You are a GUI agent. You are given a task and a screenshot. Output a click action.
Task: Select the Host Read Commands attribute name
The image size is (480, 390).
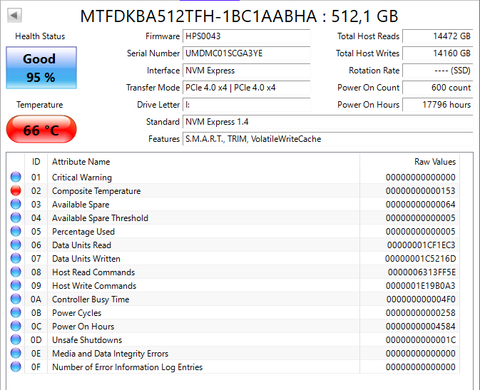pos(93,272)
